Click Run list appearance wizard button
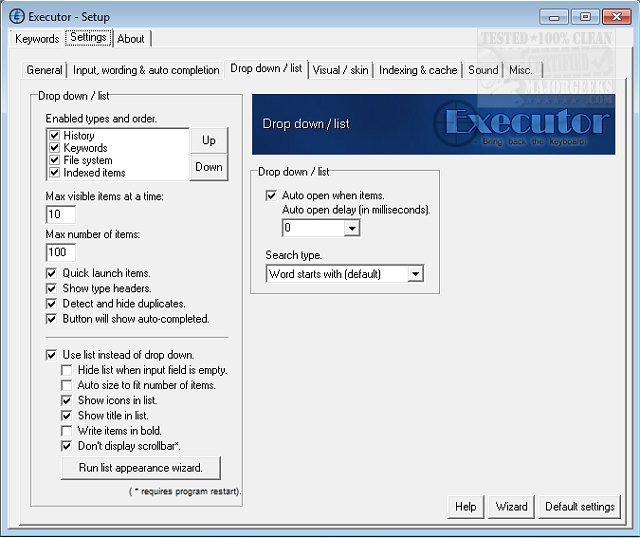This screenshot has height=538, width=640. [x=141, y=468]
